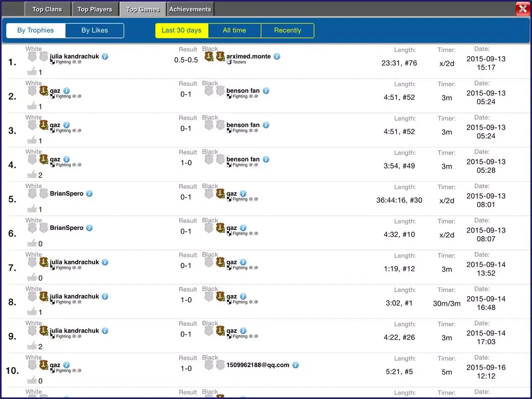532x399 pixels.
Task: Like game 9 with the thumbs-up icon
Action: coord(32,346)
